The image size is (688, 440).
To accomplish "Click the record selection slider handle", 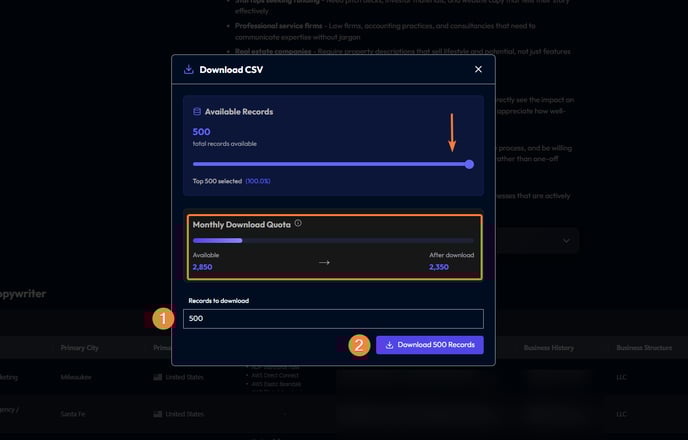I will [469, 165].
